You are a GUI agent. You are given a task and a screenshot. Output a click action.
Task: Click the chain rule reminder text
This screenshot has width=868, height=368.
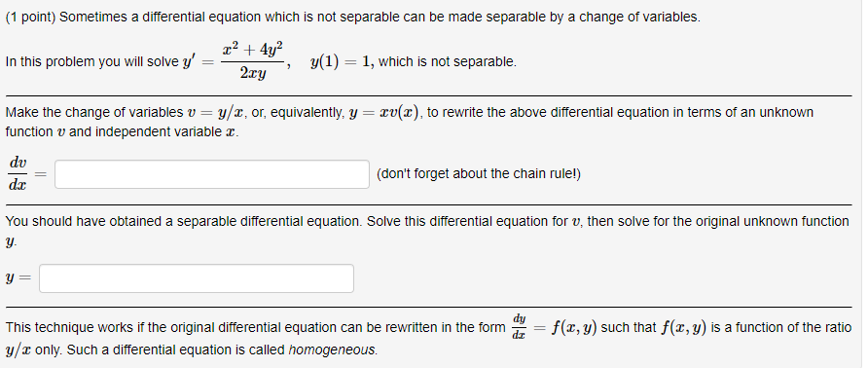tap(479, 174)
